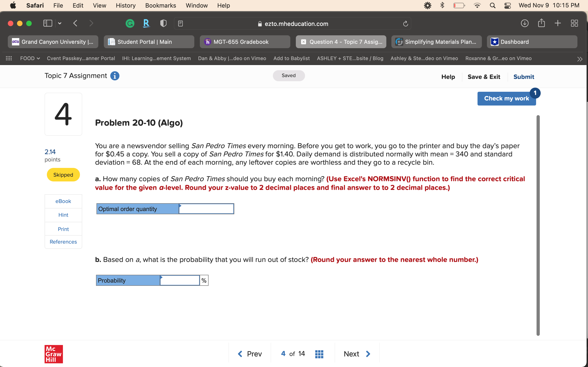Click Submit to submit assignment
Viewport: 588px width, 367px height.
pos(524,77)
